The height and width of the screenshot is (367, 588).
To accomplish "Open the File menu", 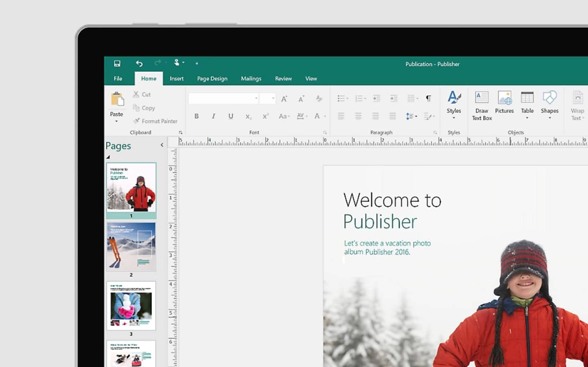I will [x=118, y=79].
